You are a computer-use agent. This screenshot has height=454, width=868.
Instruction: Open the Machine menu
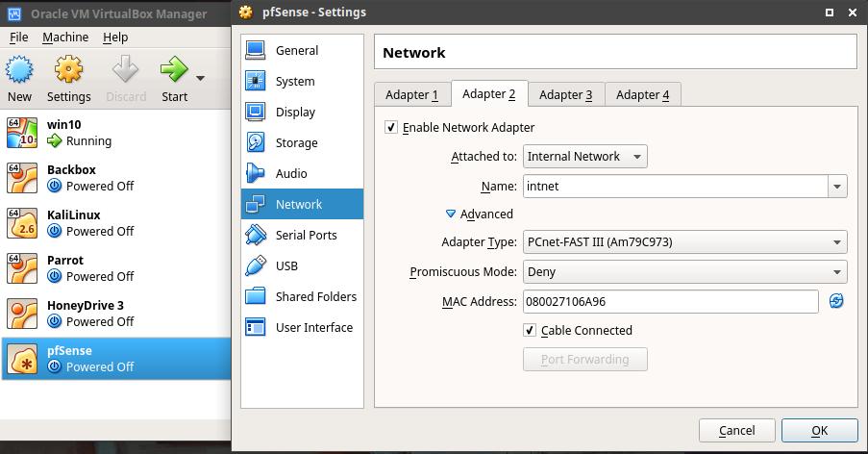(x=65, y=38)
